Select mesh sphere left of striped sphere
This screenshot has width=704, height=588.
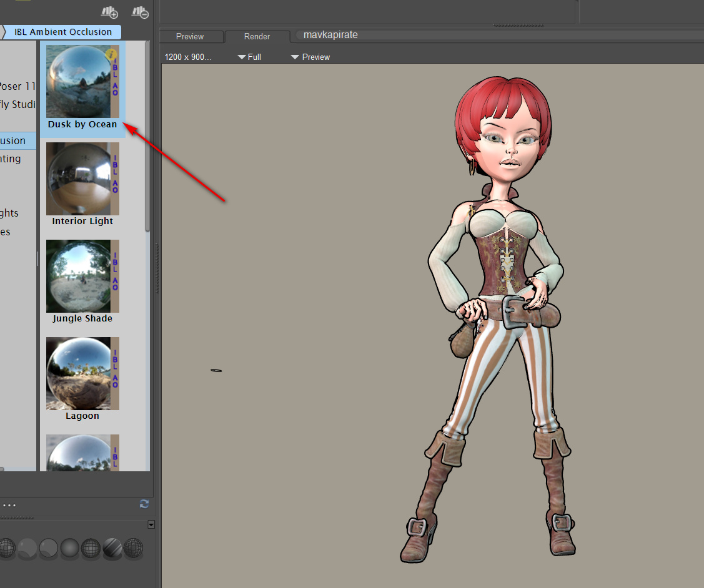point(91,548)
